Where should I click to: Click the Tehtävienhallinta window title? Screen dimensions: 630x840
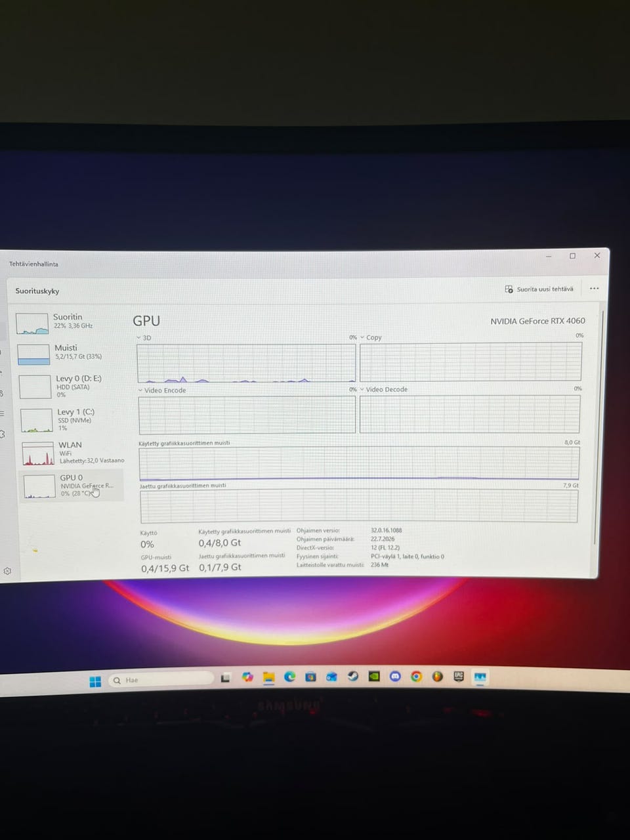[33, 264]
